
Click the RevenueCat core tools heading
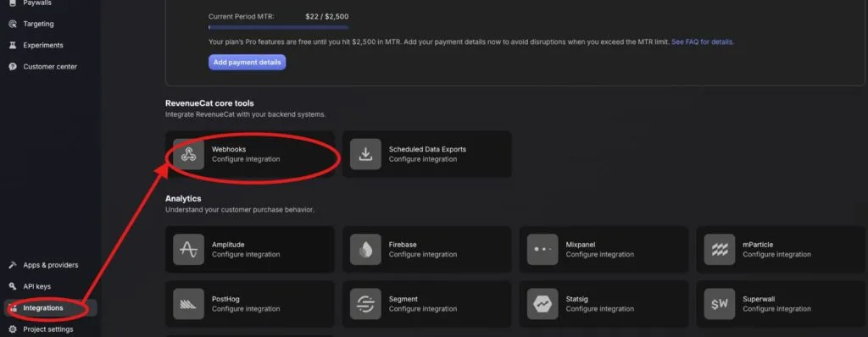click(210, 103)
